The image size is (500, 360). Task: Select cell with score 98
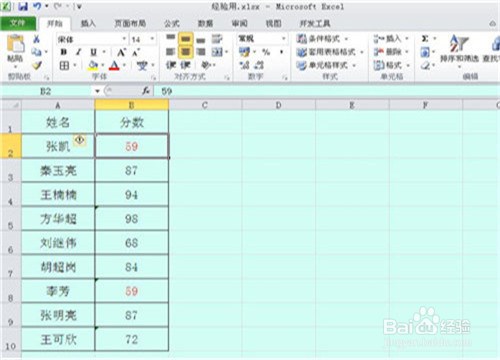click(x=132, y=219)
